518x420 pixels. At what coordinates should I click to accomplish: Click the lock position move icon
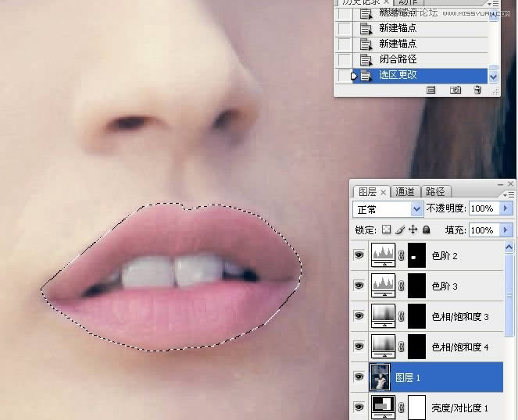[413, 230]
